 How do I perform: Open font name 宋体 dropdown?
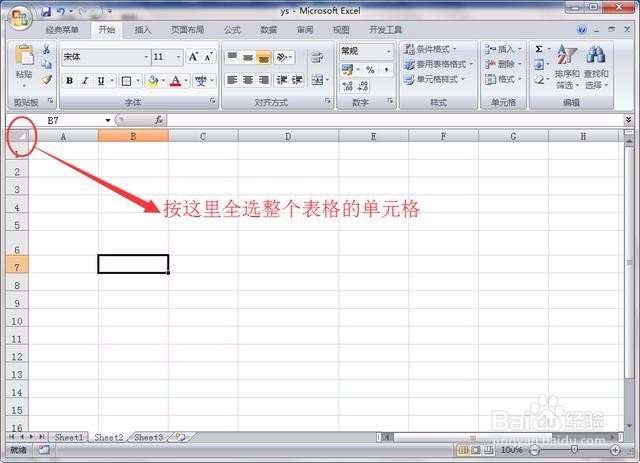(146, 57)
